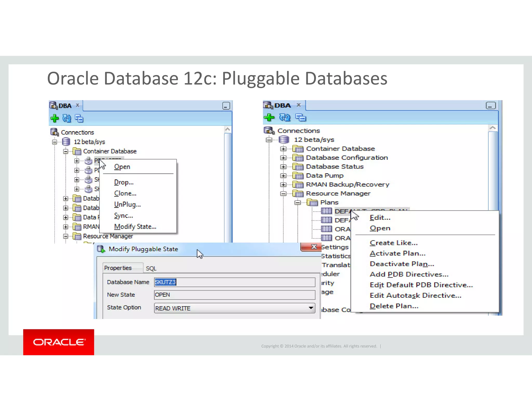Choose Sync... from context menu
Image resolution: width=532 pixels, height=411 pixels.
[x=123, y=216]
